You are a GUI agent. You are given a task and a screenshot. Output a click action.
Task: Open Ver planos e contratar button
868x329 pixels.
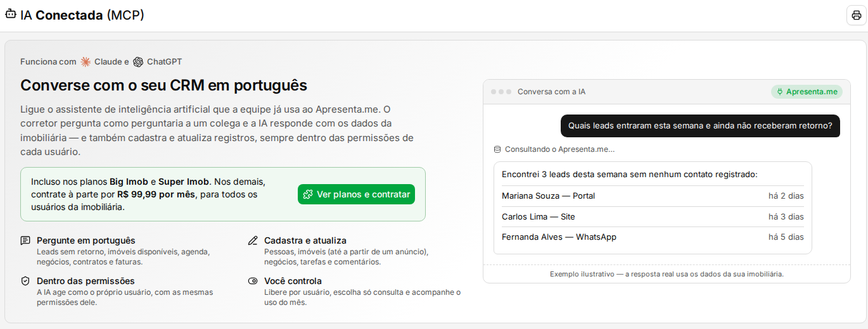[x=356, y=194]
